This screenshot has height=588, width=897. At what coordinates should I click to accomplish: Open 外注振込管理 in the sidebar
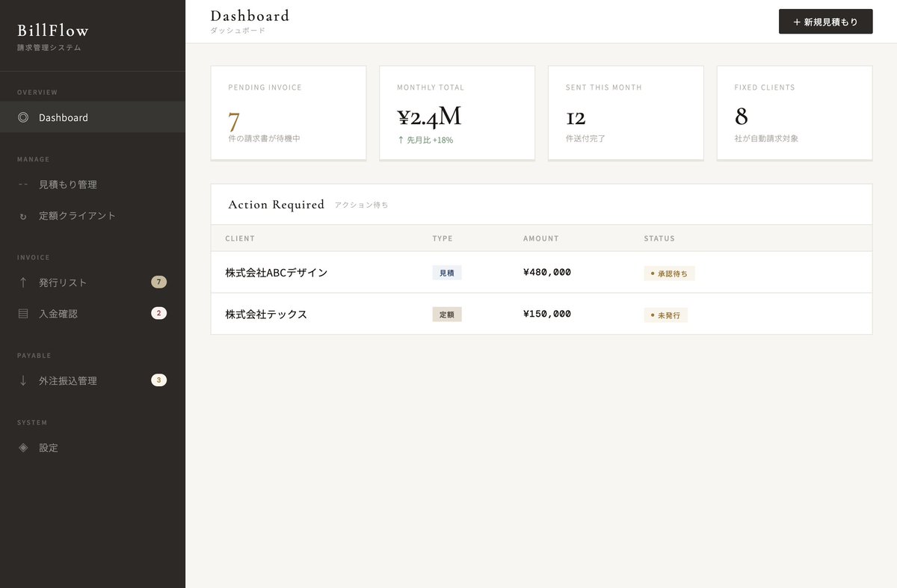coord(93,380)
